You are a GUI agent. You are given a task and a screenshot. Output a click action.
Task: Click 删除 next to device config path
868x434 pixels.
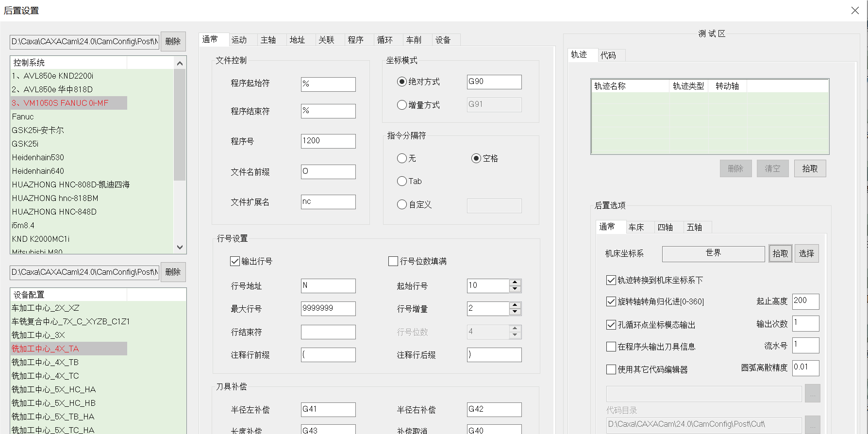coord(173,272)
